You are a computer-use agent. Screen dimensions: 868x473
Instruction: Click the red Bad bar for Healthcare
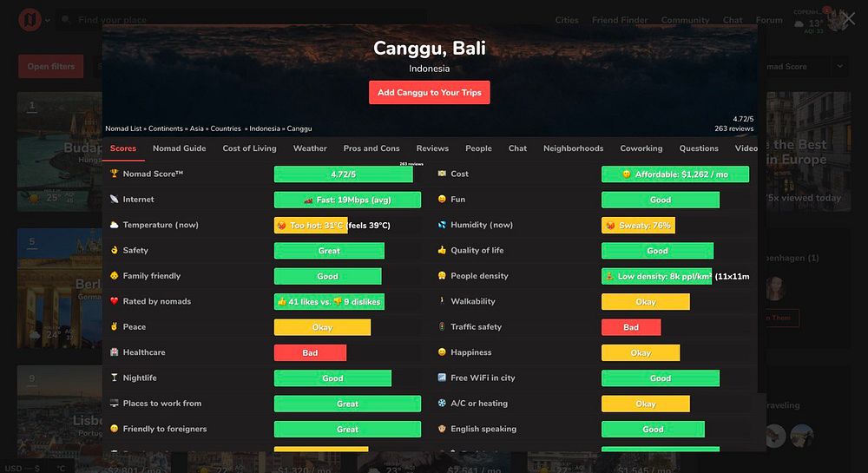pyautogui.click(x=310, y=353)
